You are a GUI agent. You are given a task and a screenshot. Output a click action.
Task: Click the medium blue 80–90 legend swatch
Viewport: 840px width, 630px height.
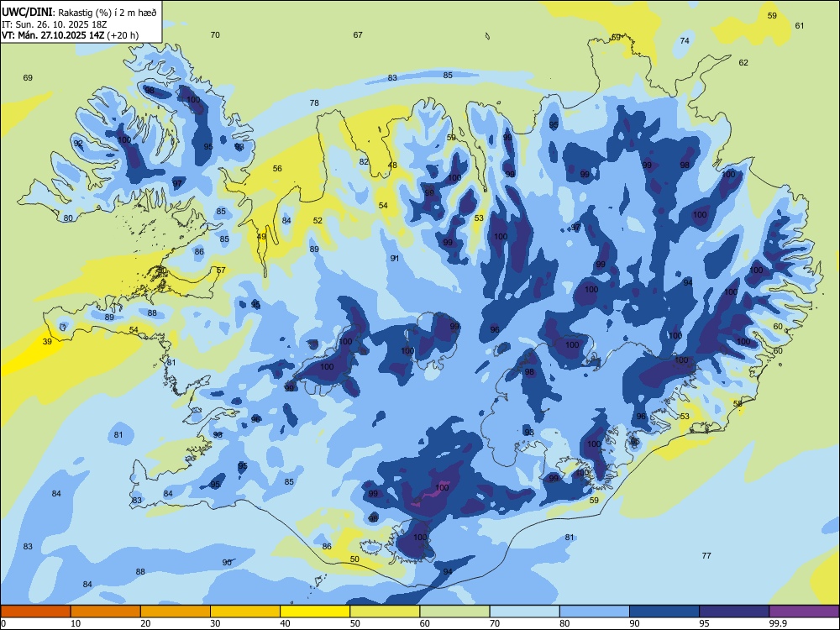(x=595, y=612)
